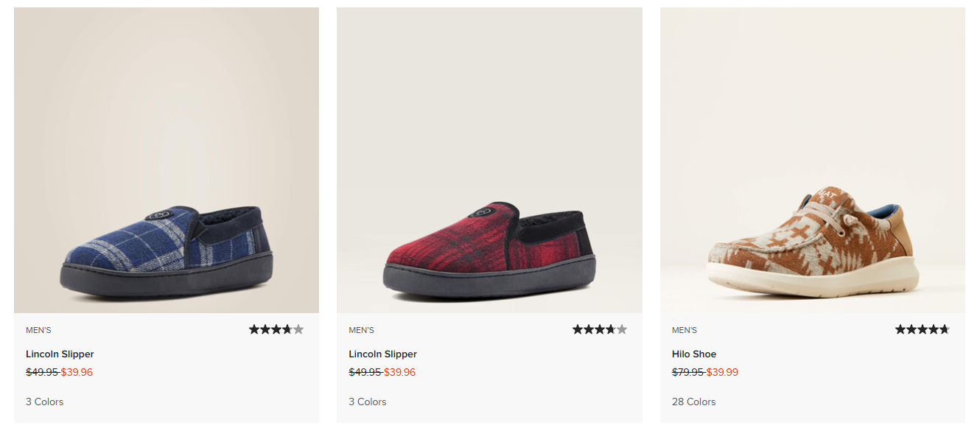
Task: Click the star rating on the blue Lincoln Slipper
Action: (x=276, y=329)
